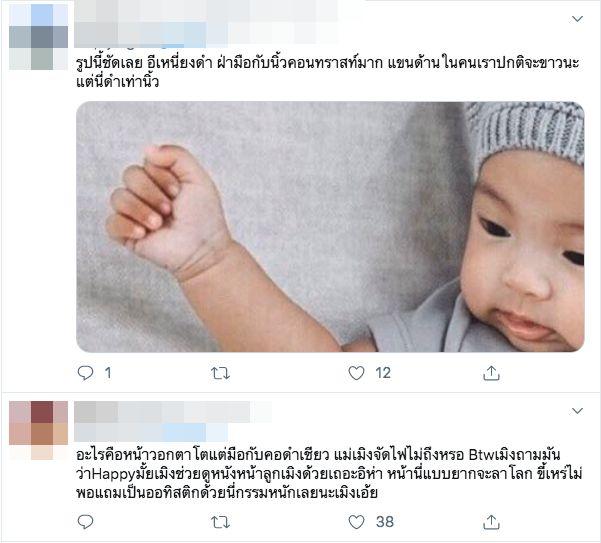Open first tweet by clicking its Thai text
This screenshot has width=601, height=543.
327,72
